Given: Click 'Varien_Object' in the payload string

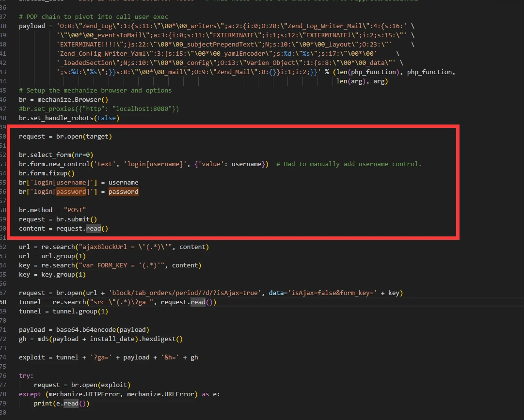Looking at the screenshot, I should point(270,63).
